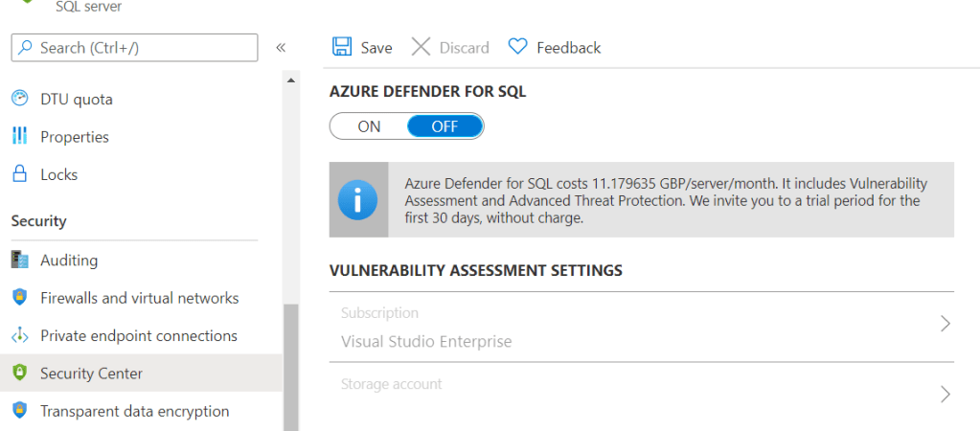Expand the Subscription chevron arrow
Viewport: 980px width, 431px height.
pyautogui.click(x=945, y=324)
